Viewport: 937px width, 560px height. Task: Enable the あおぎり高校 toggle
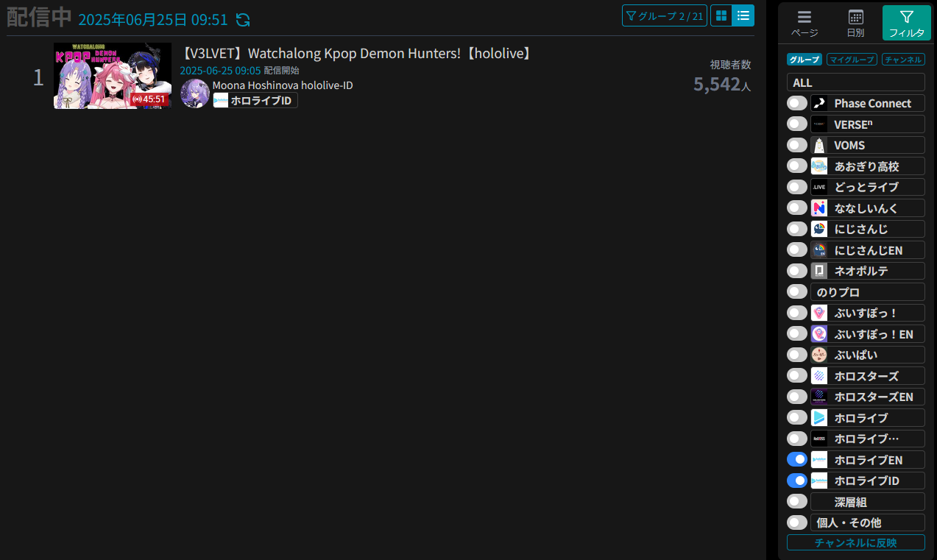click(x=797, y=166)
